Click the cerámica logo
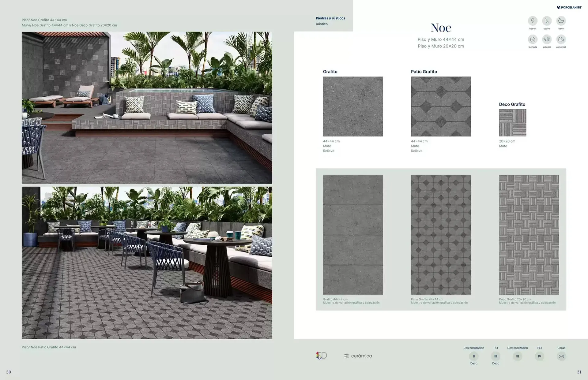The image size is (588, 380). [x=358, y=356]
